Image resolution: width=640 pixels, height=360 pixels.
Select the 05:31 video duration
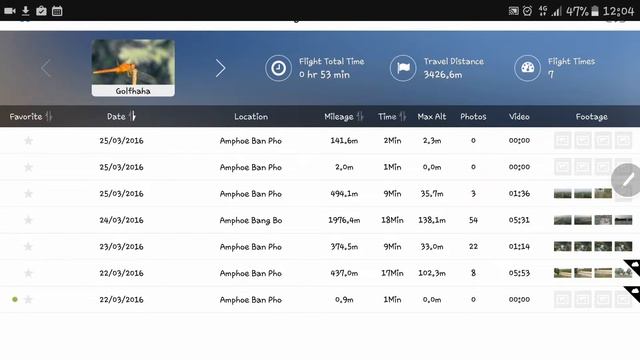pos(519,220)
